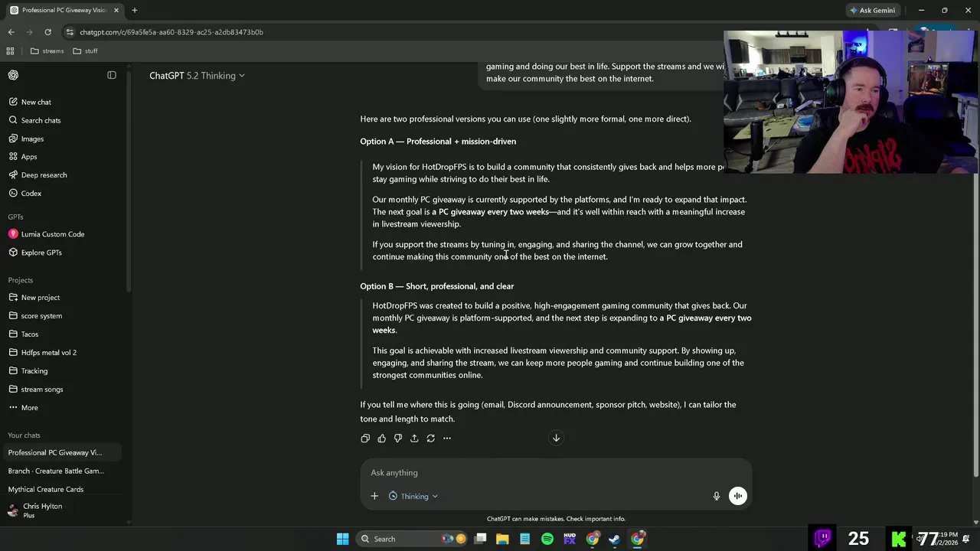
Task: Mark the response with thumbs up
Action: (x=381, y=439)
